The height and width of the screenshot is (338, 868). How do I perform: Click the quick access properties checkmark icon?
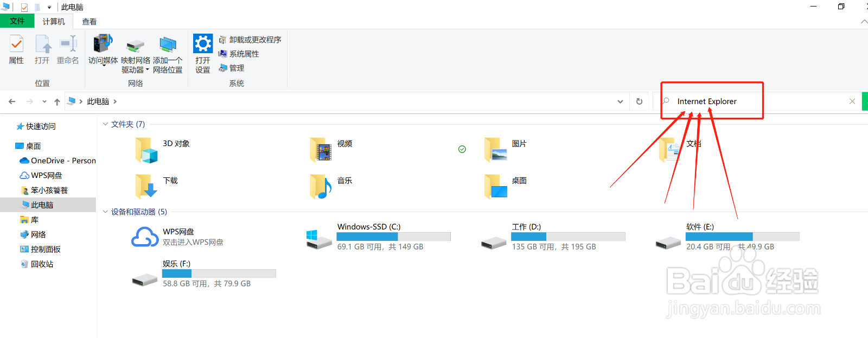[x=24, y=8]
